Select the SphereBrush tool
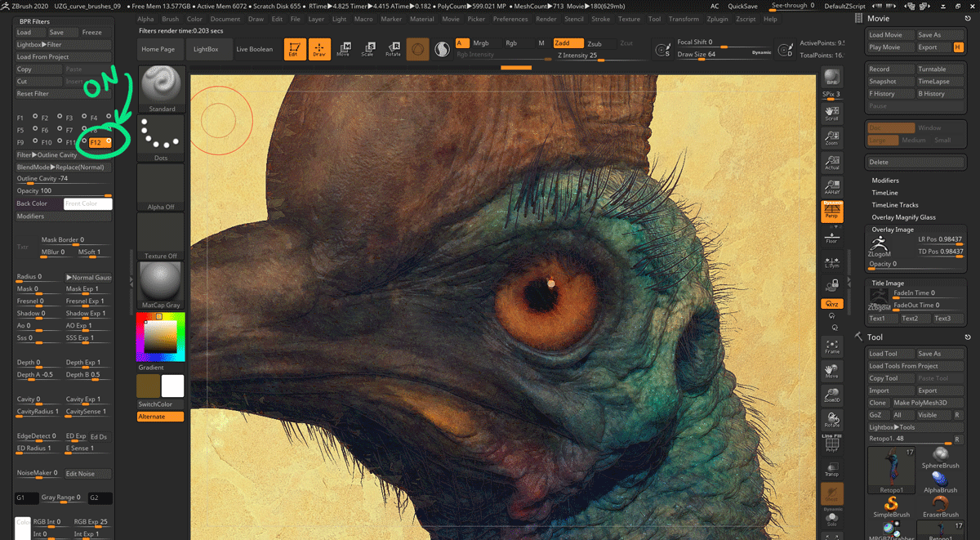 coord(939,457)
